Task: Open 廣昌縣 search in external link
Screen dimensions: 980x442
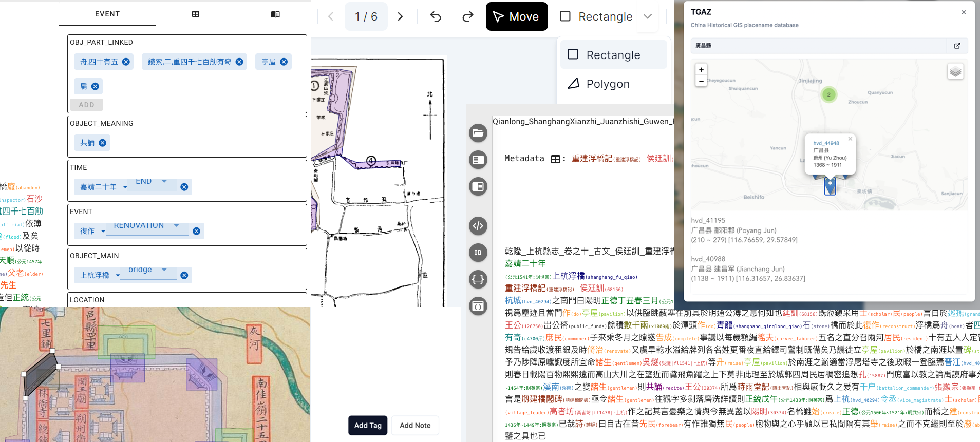Action: 957,46
